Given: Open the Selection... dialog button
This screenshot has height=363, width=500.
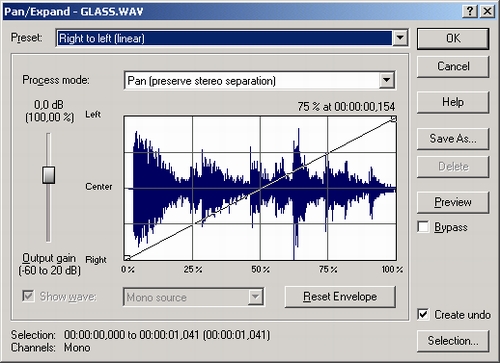Looking at the screenshot, I should click(x=453, y=341).
